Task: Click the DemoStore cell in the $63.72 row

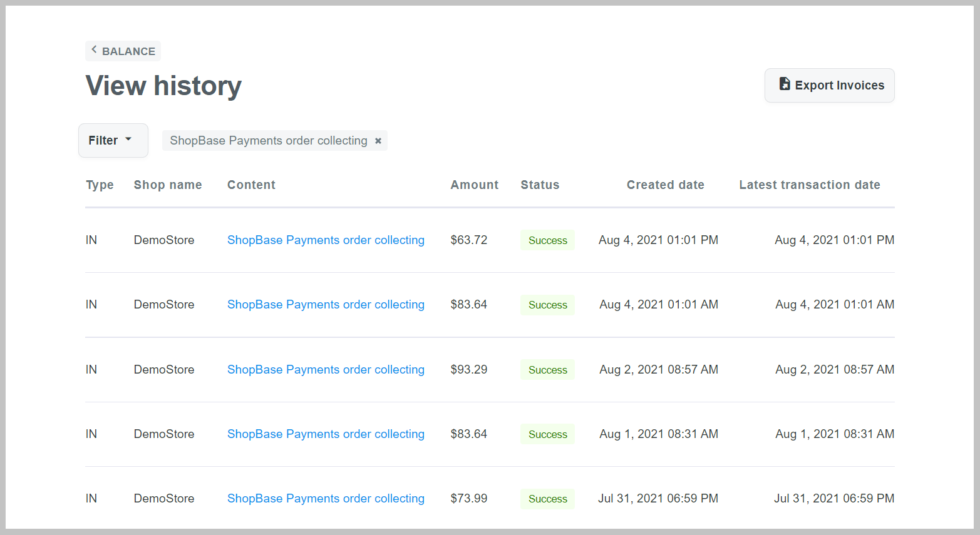Action: tap(164, 240)
